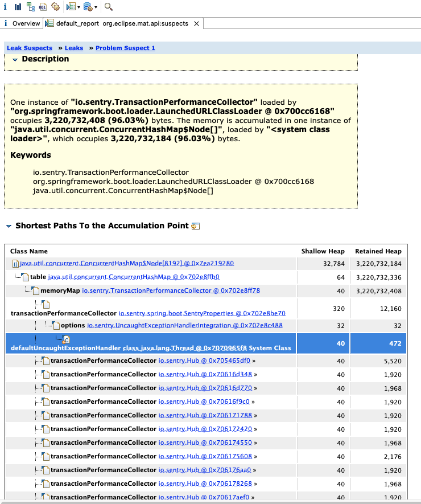Image resolution: width=421 pixels, height=504 pixels.
Task: Click the object icon on the memoryMap row
Action: click(35, 290)
